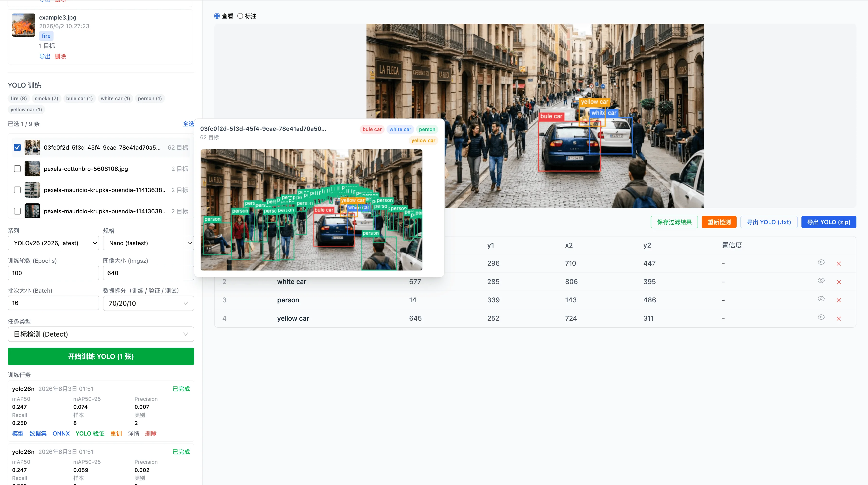Select the white car (1) class chip
The image size is (868, 485).
click(x=115, y=98)
